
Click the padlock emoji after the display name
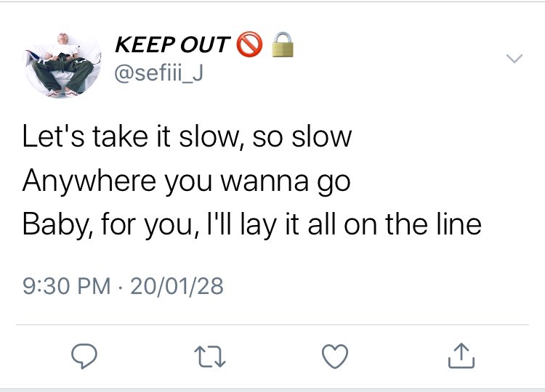click(282, 44)
